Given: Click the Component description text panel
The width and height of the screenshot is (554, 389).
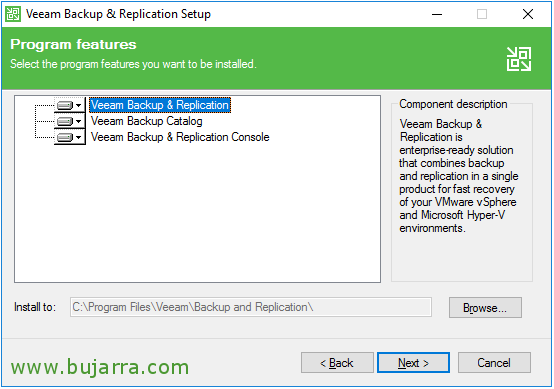Looking at the screenshot, I should [x=461, y=192].
